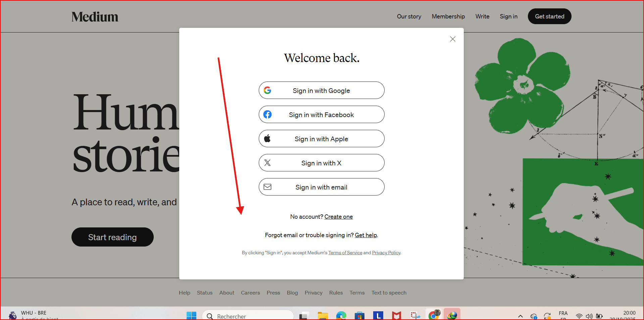Open the Membership page in the header
This screenshot has width=644, height=320.
click(448, 16)
